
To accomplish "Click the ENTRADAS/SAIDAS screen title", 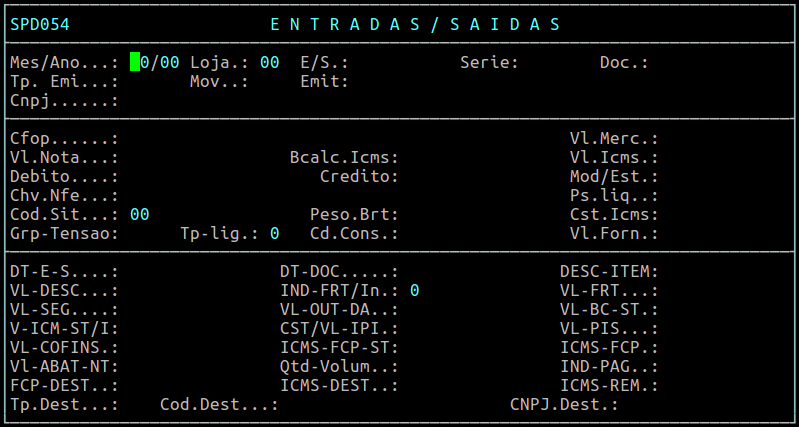I will pyautogui.click(x=415, y=24).
